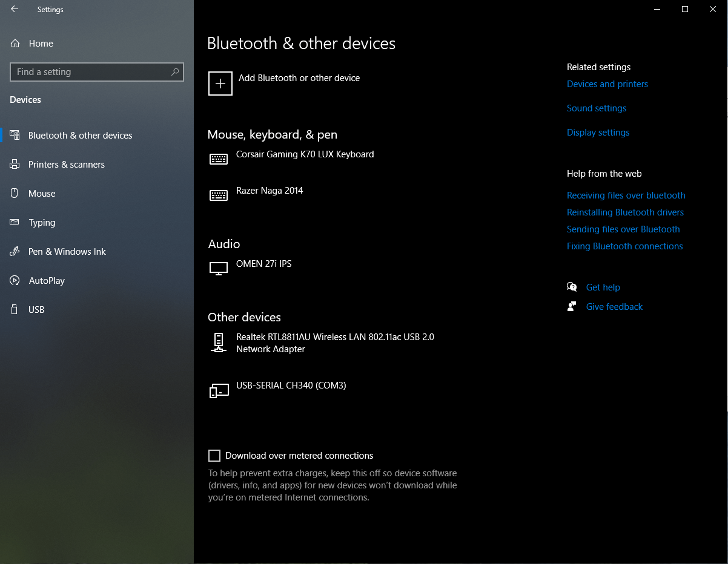Click the Corsair Gaming K70 keyboard icon
Viewport: 728px width, 564px height.
219,159
